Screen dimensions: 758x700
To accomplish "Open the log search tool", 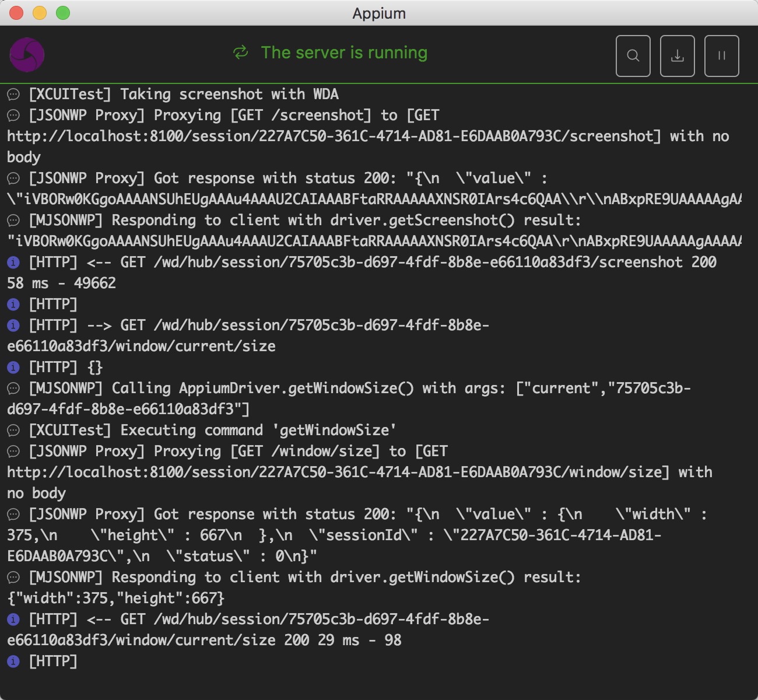I will (633, 56).
